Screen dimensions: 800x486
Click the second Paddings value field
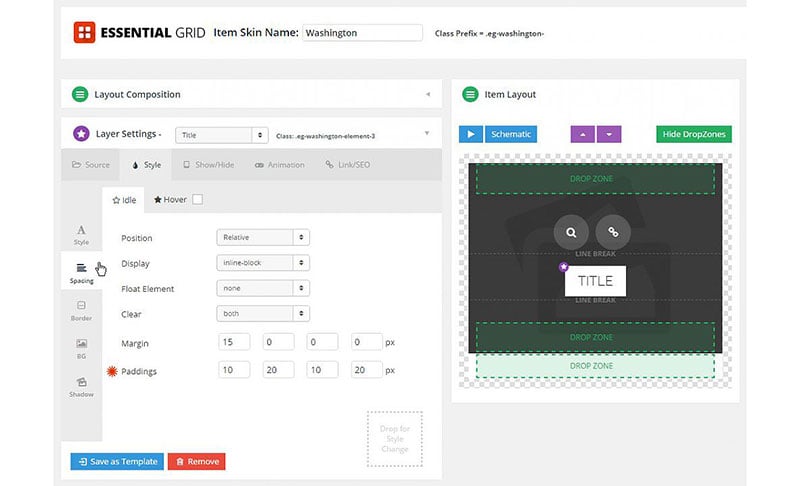(279, 370)
